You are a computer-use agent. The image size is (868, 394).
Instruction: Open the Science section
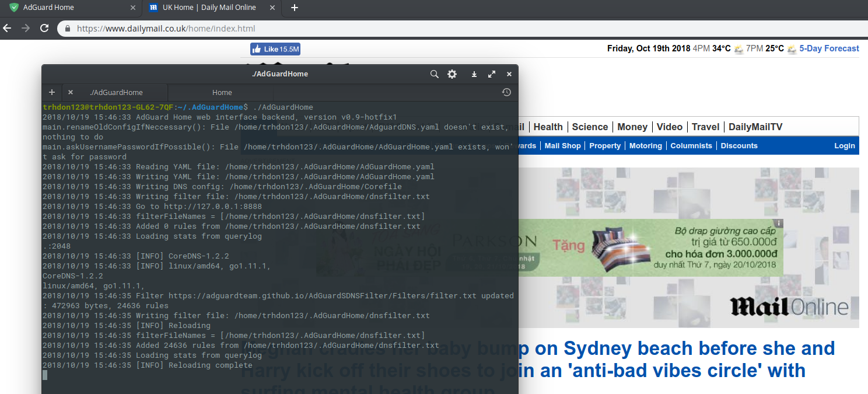click(x=590, y=127)
